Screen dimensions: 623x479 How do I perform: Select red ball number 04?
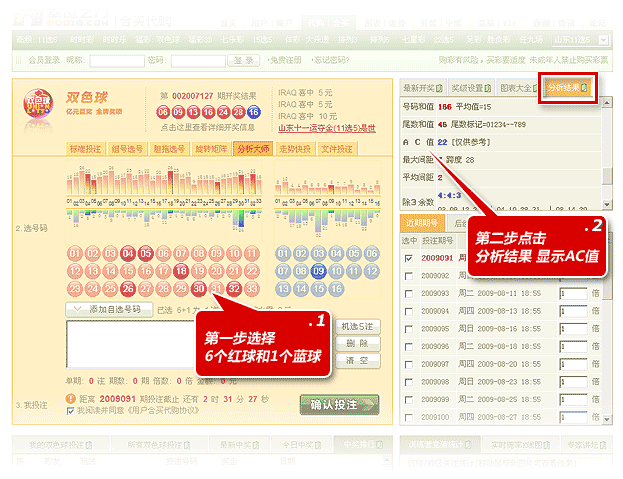[x=128, y=253]
